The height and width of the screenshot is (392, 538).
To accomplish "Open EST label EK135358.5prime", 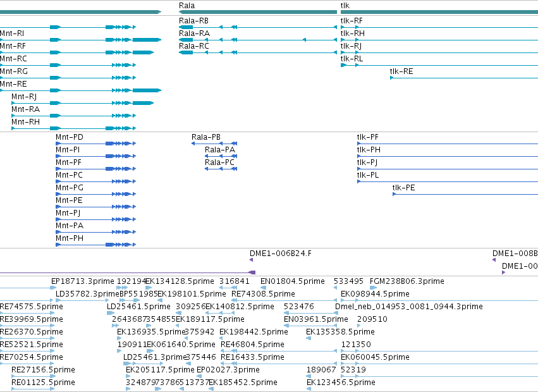I will coord(340,332).
